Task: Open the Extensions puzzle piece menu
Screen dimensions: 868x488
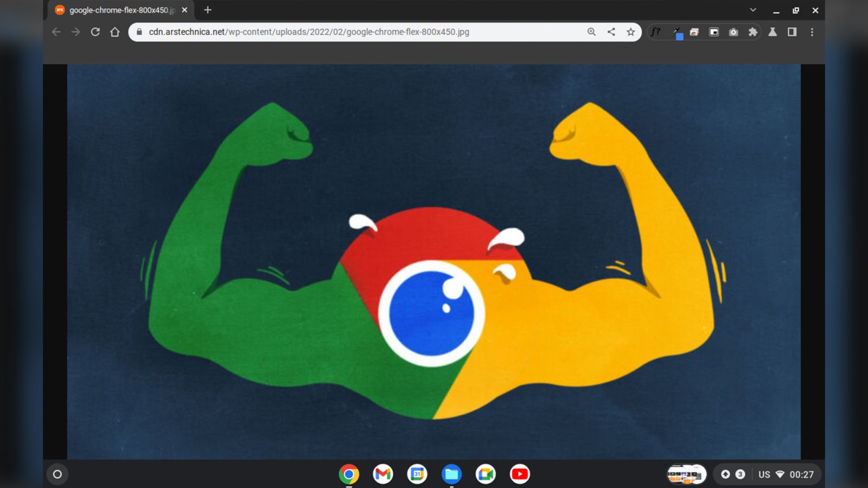Action: [x=753, y=32]
